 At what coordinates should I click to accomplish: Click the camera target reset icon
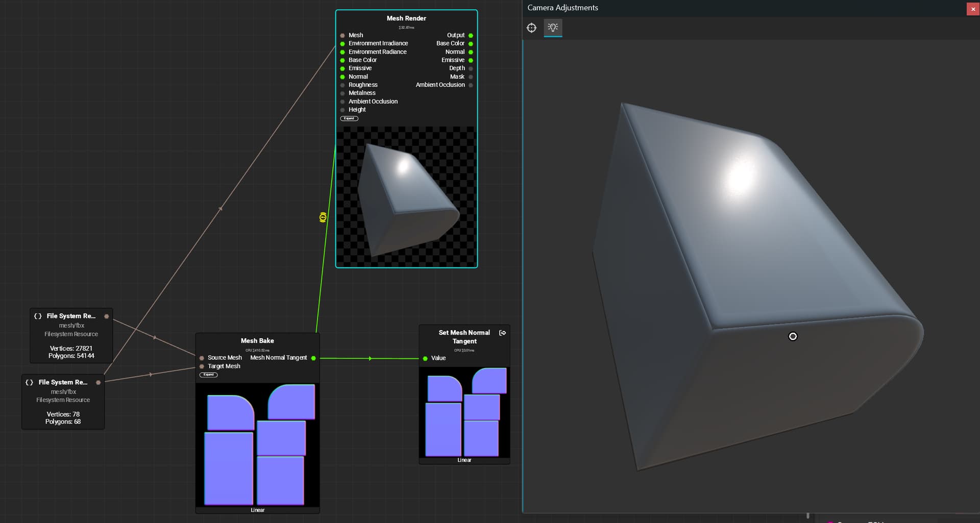531,28
